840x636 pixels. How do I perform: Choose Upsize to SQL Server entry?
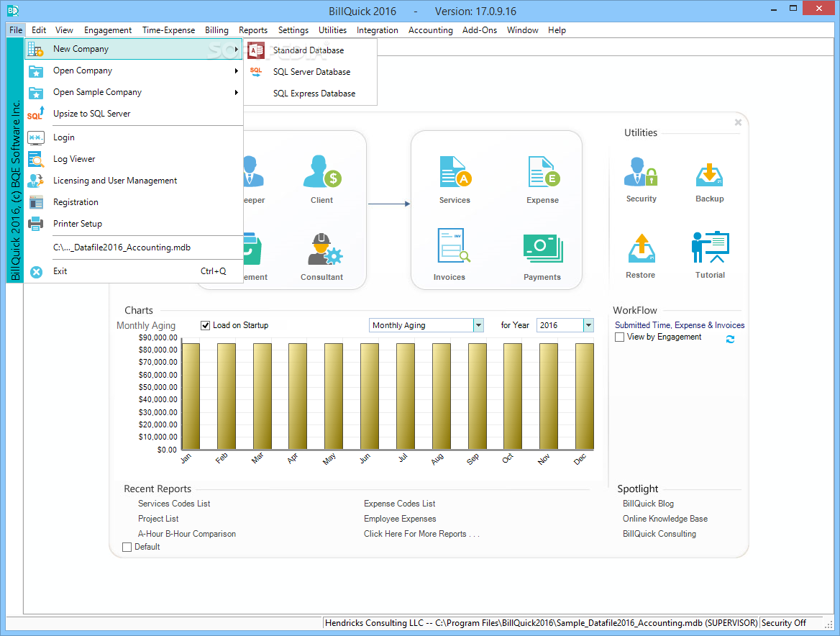point(134,114)
